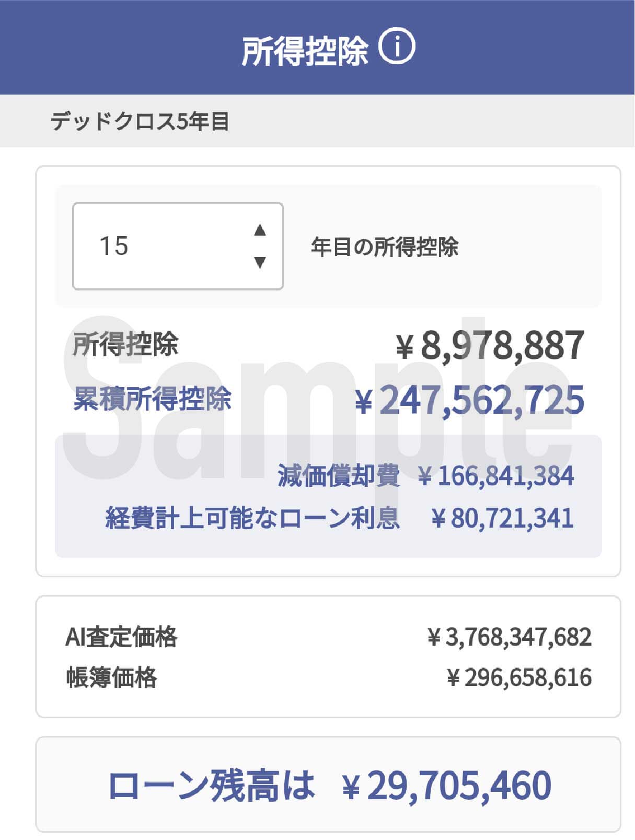Click the ¥8,978,887 deduction amount
This screenshot has height=840, width=635.
[x=489, y=345]
